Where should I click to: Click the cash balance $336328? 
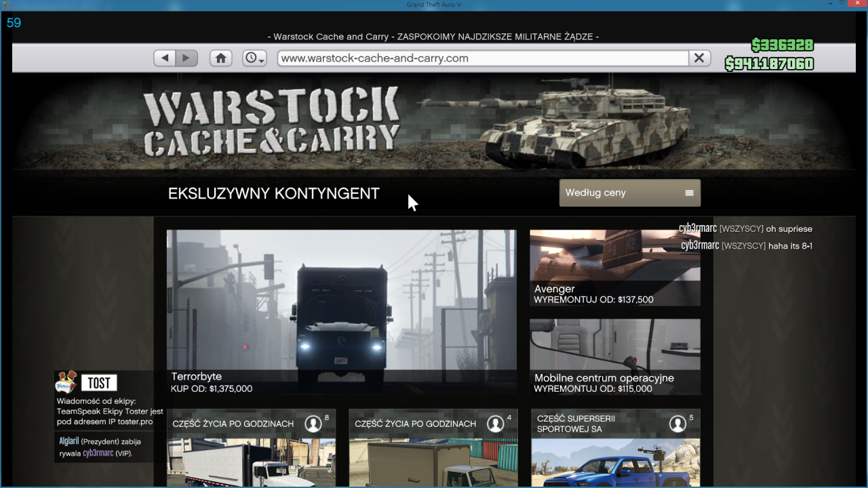coord(782,45)
